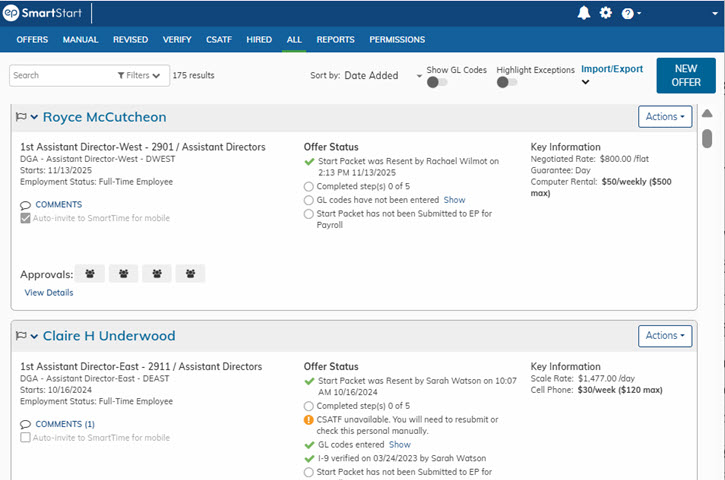
Task: Click the scroll up arrow
Action: [707, 113]
